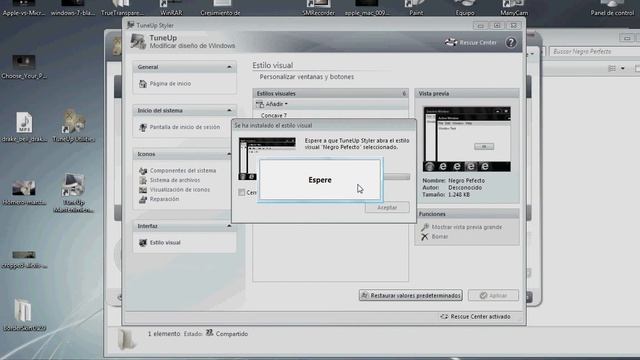Click Borrar under Funciones
Viewport: 640px width, 360px height.
tap(440, 237)
